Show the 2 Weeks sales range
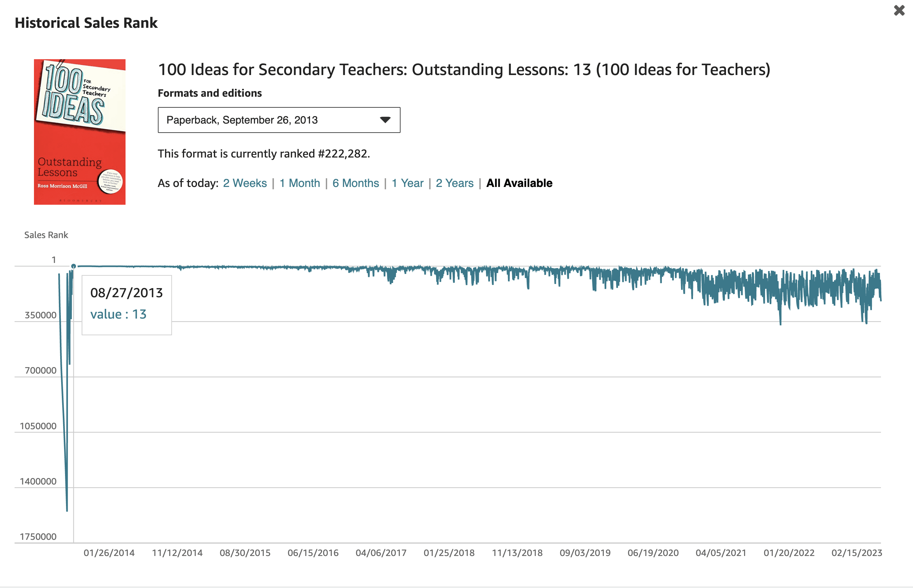 [245, 183]
